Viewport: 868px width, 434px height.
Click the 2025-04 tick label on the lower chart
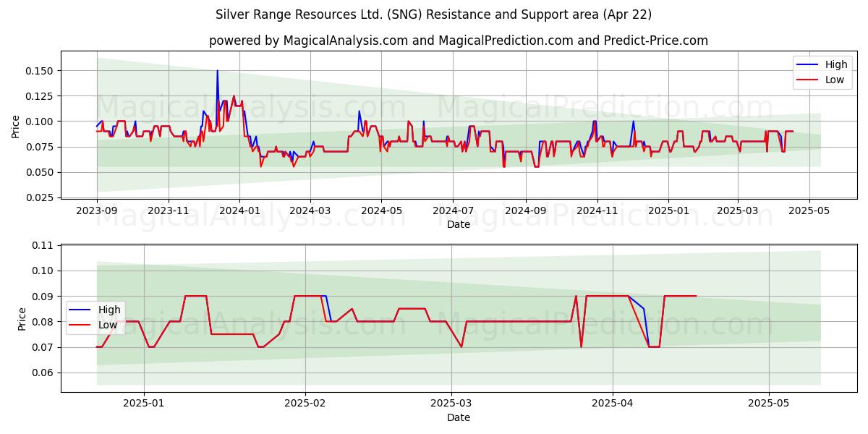tap(613, 404)
